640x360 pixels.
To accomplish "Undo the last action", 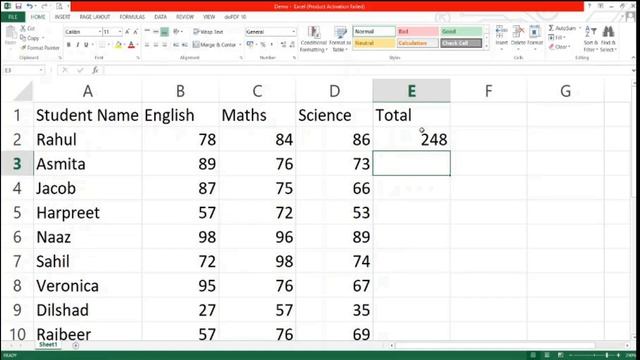I will point(29,6).
